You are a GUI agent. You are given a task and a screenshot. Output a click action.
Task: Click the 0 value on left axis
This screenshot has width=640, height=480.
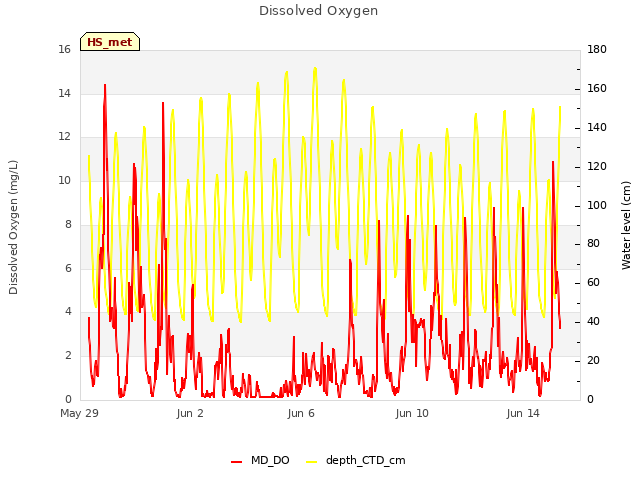click(x=68, y=399)
